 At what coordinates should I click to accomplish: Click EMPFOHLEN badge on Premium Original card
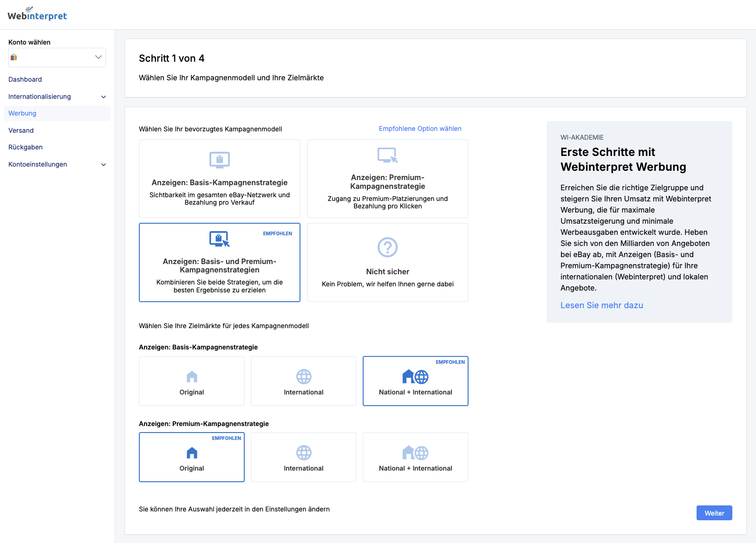[227, 438]
